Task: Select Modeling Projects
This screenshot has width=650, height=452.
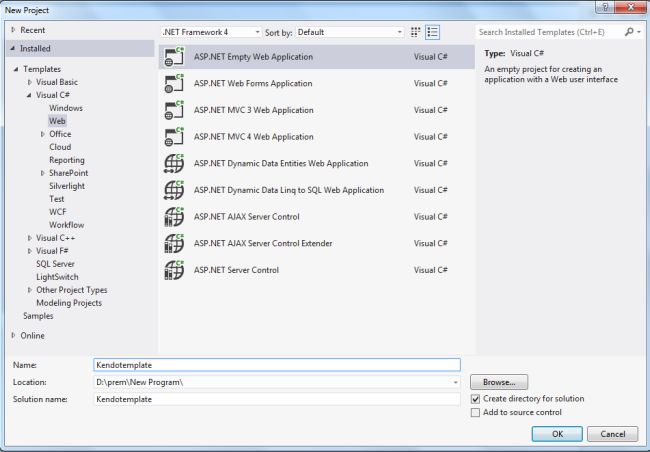Action: [x=69, y=303]
